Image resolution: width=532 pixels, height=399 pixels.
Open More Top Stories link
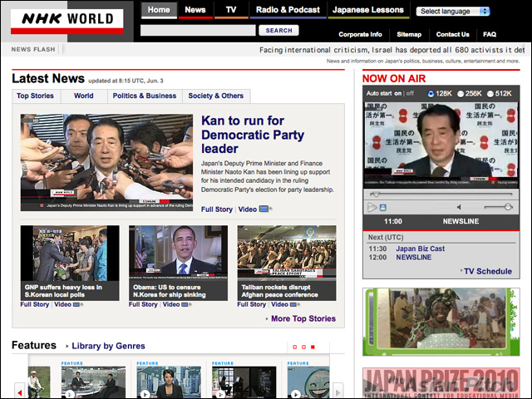[303, 318]
